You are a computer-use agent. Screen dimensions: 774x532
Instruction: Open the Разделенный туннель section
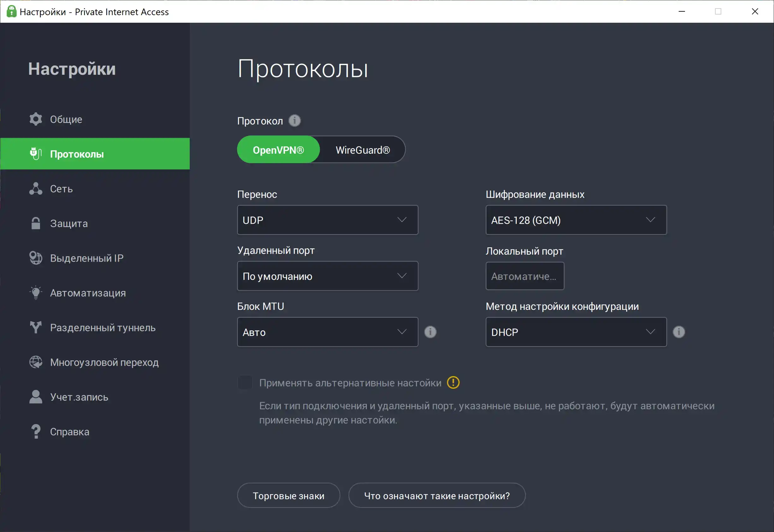[95, 327]
